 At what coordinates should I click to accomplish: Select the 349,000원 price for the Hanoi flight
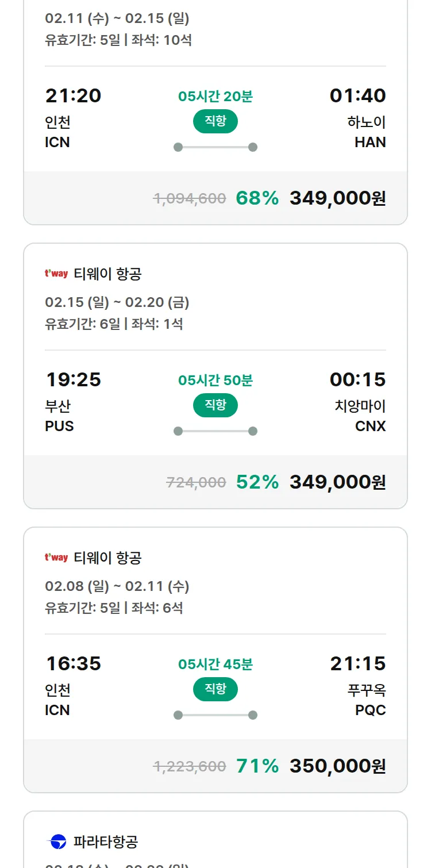[337, 198]
